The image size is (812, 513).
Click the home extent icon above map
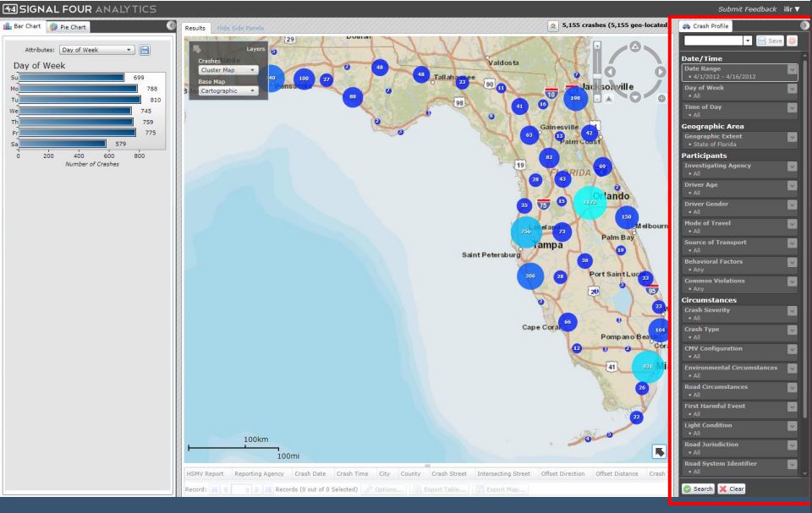pyautogui.click(x=554, y=27)
